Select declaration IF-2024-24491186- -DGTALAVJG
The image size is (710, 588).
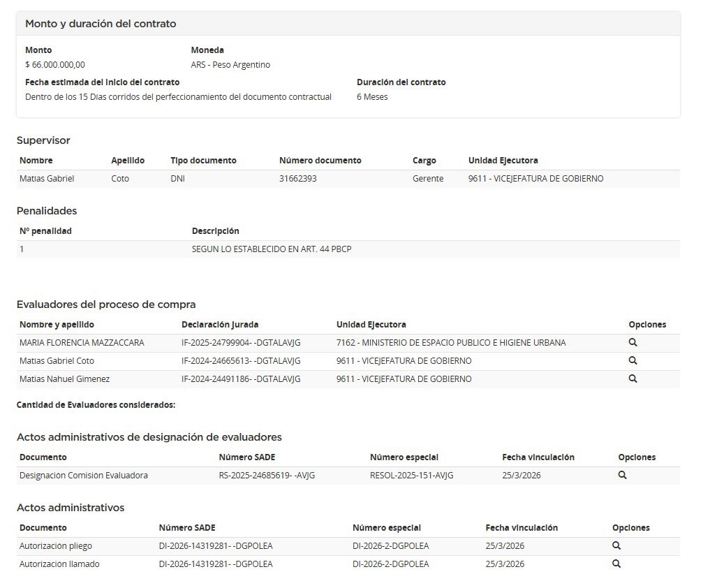point(241,378)
